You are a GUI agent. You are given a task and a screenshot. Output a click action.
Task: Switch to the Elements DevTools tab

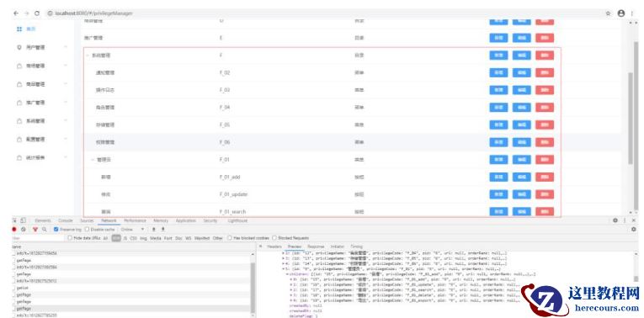point(42,220)
